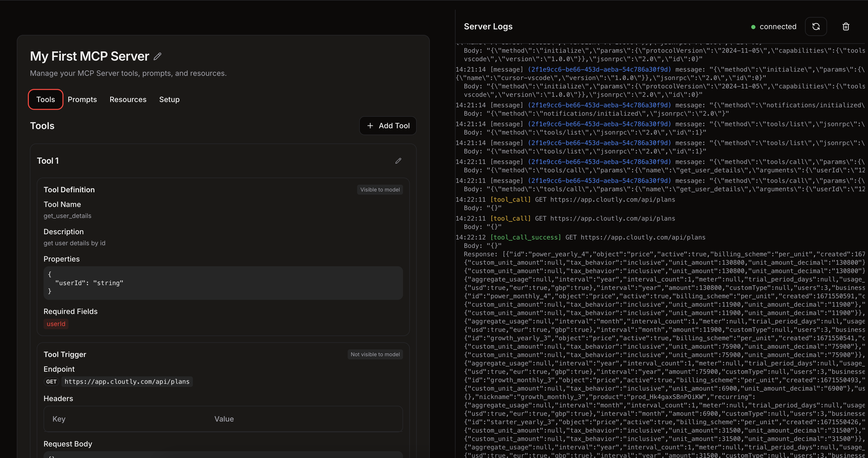Click the pencil icon for Tool 1
The width and height of the screenshot is (868, 458).
click(x=398, y=161)
